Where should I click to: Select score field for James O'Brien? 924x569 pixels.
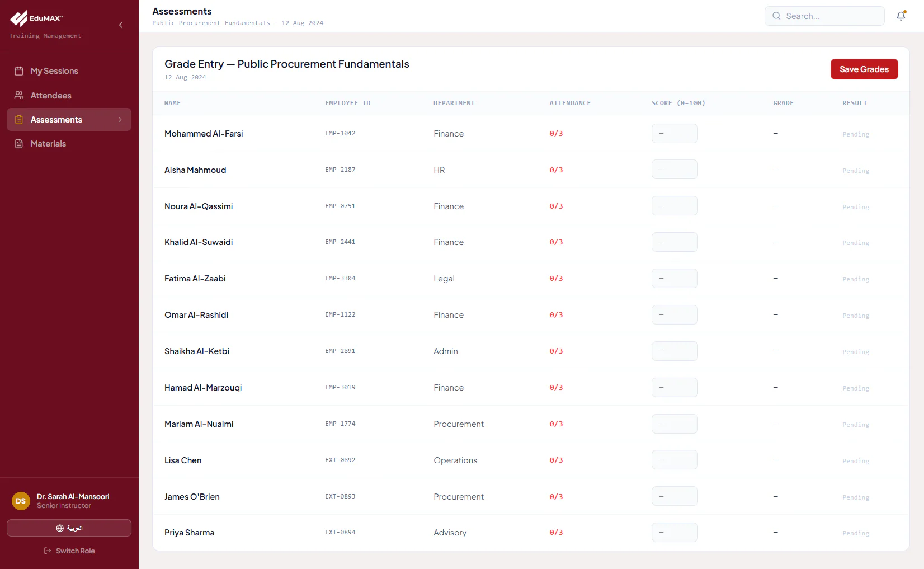pyautogui.click(x=675, y=496)
